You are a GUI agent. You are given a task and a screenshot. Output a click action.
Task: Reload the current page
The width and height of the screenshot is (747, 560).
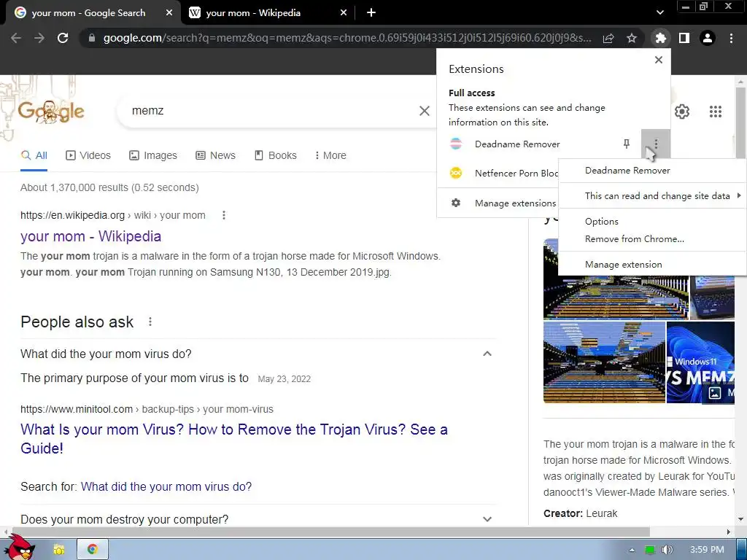click(x=63, y=38)
